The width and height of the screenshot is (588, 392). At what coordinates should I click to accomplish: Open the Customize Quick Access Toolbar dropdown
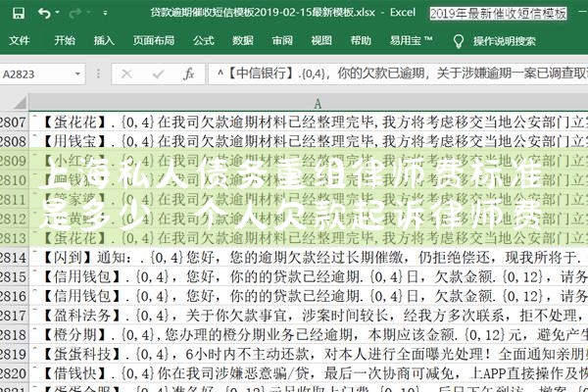click(106, 13)
